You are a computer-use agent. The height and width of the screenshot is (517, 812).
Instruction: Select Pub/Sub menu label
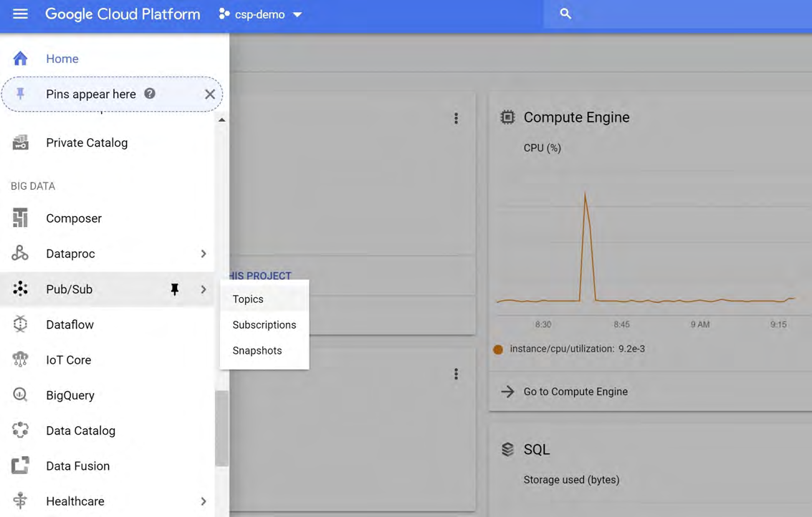pos(69,289)
